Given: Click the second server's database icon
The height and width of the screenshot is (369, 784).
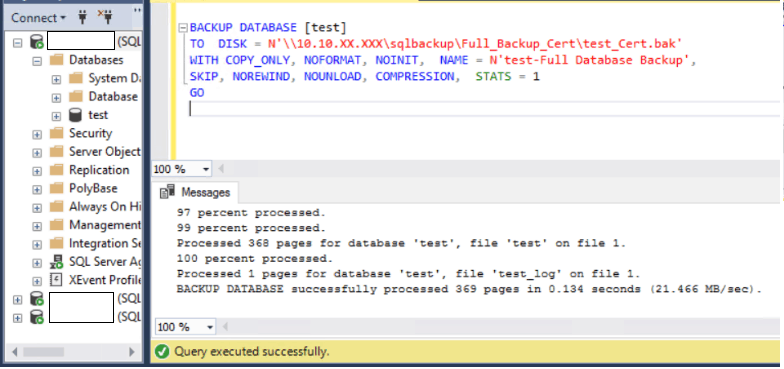Looking at the screenshot, I should pyautogui.click(x=36, y=298).
